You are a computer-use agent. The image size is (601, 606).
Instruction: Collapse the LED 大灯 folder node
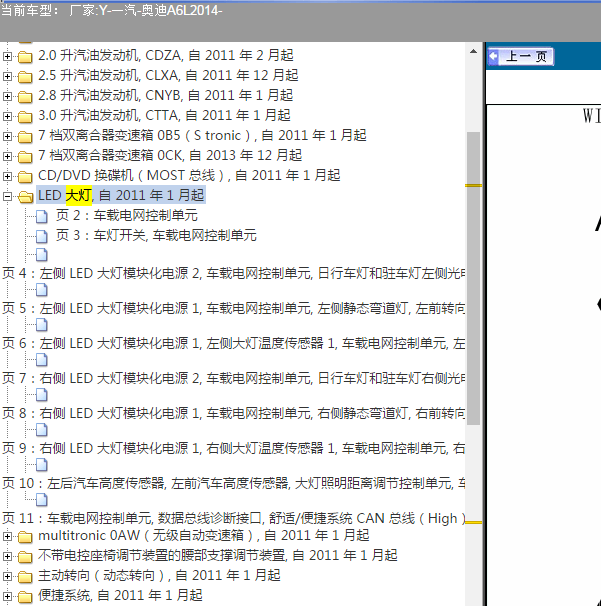7,197
